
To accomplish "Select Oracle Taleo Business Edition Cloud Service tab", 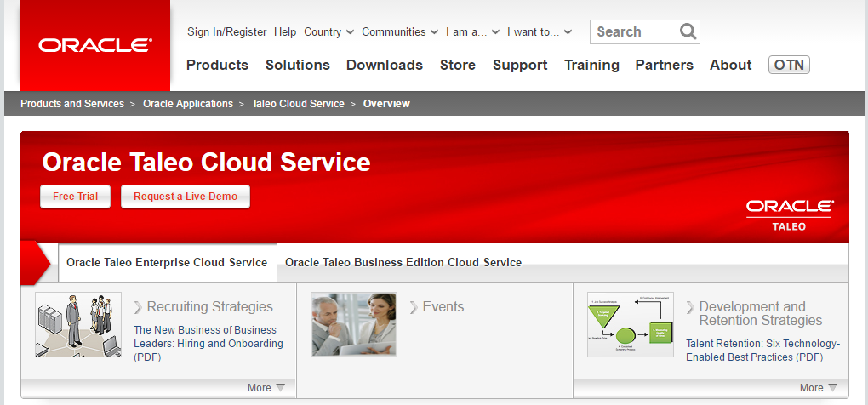I will [x=403, y=263].
